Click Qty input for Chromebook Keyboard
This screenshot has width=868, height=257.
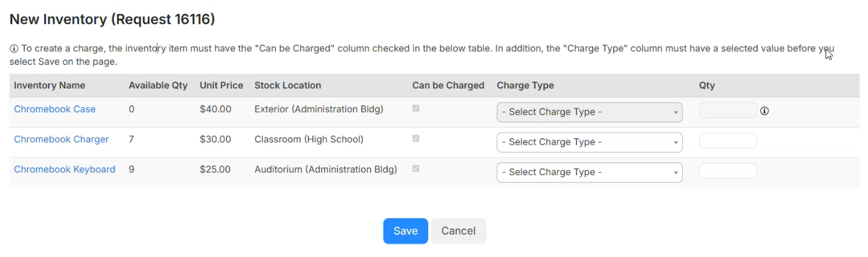[727, 171]
